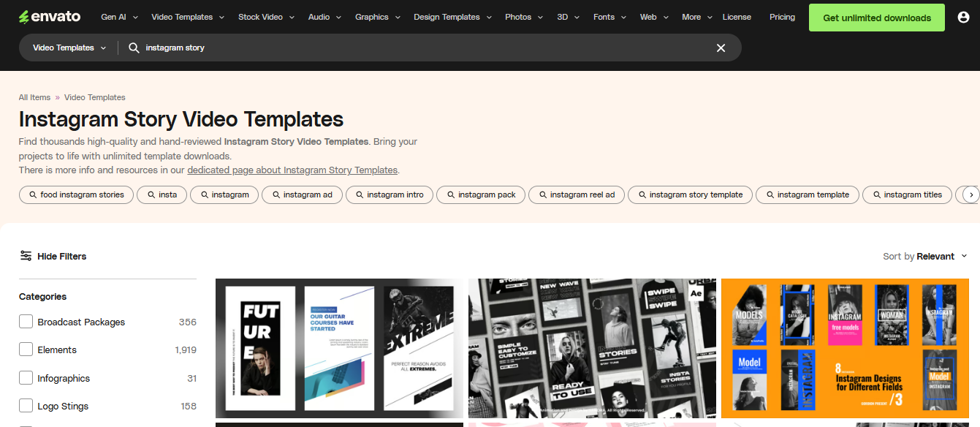The height and width of the screenshot is (427, 980).
Task: Expand the Gen AI menu
Action: (118, 17)
